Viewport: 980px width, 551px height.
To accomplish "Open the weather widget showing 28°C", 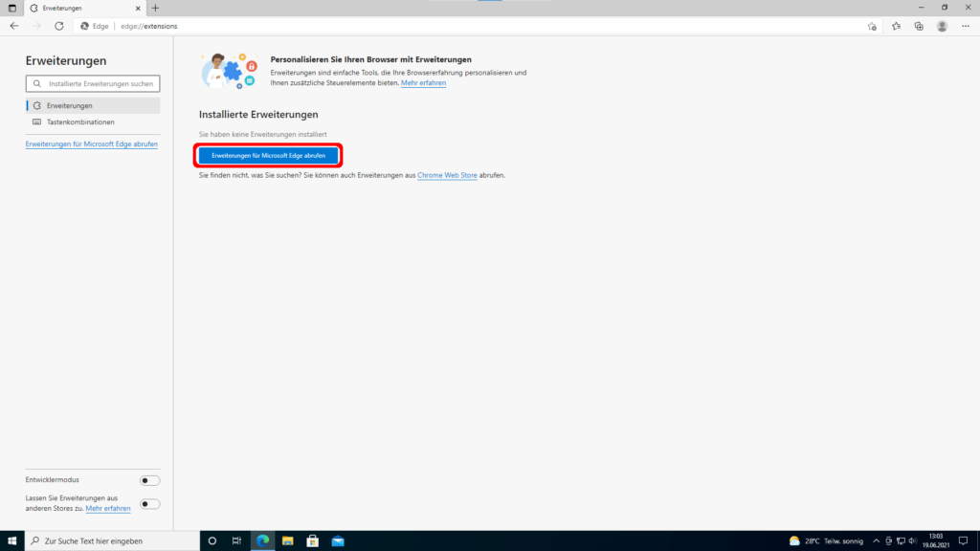I will tap(826, 541).
